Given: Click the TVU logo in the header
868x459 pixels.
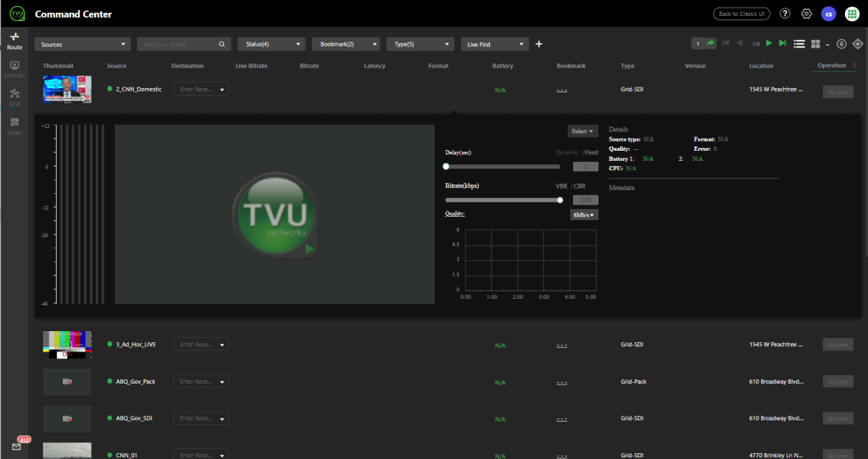Looking at the screenshot, I should pos(17,14).
